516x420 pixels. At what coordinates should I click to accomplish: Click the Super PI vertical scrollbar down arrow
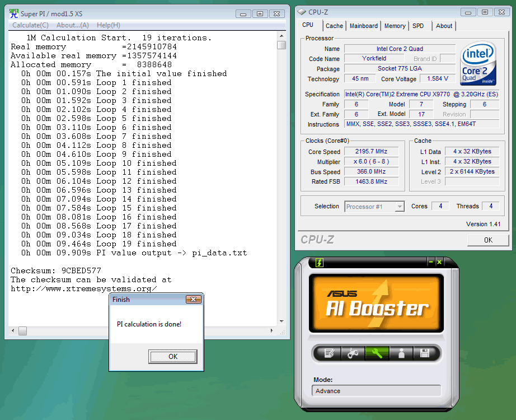[282, 321]
